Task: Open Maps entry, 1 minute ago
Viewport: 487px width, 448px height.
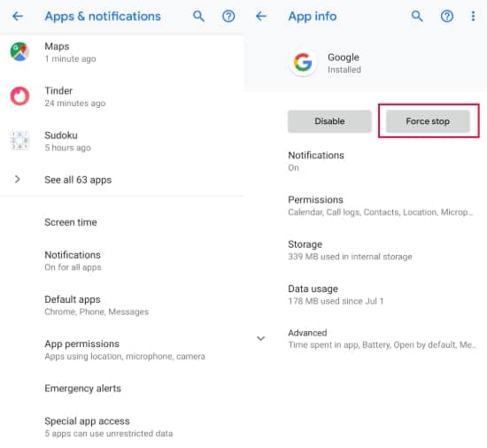Action: point(122,52)
